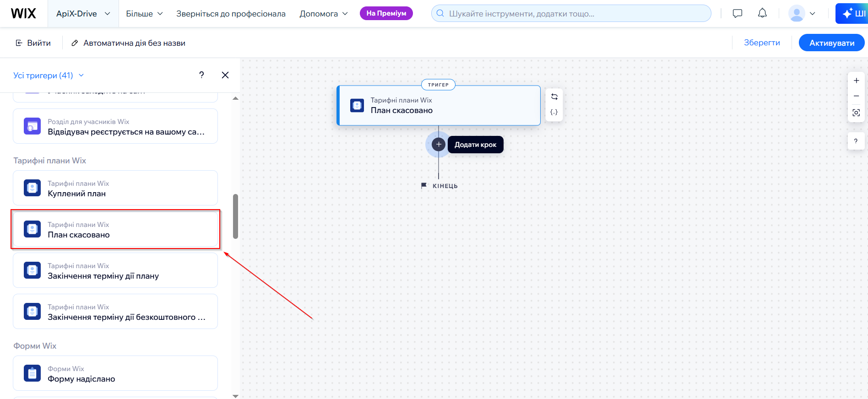Fit canvas to screen icon

click(856, 113)
